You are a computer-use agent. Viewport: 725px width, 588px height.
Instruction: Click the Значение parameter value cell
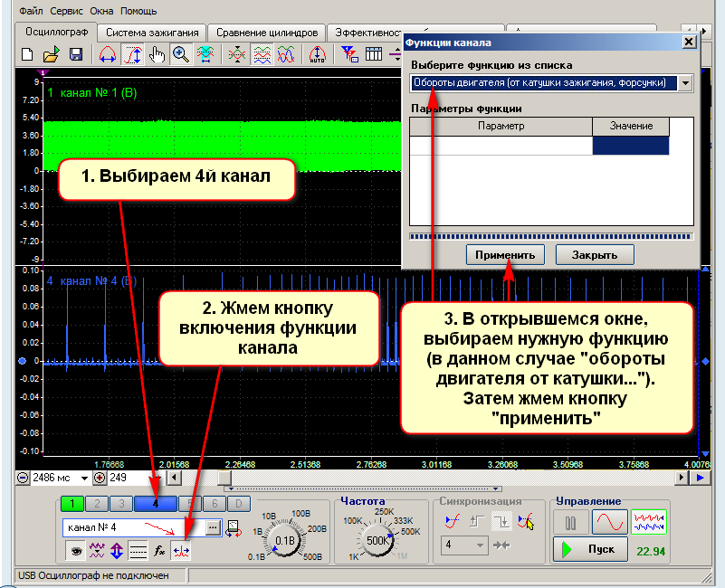click(631, 145)
